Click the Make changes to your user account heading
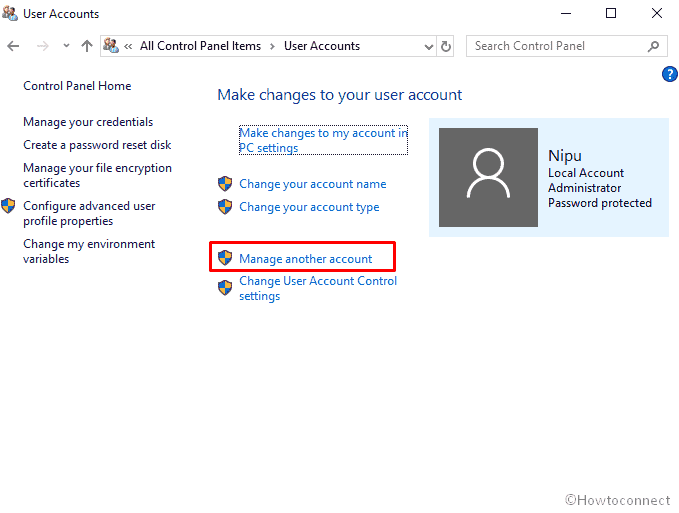The height and width of the screenshot is (513, 679). [340, 95]
